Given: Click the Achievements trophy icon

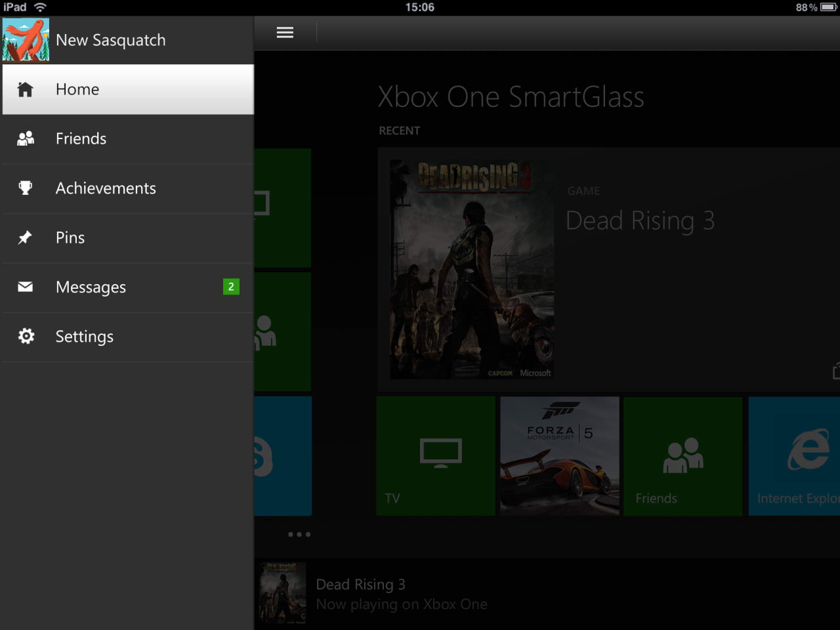Looking at the screenshot, I should (26, 188).
